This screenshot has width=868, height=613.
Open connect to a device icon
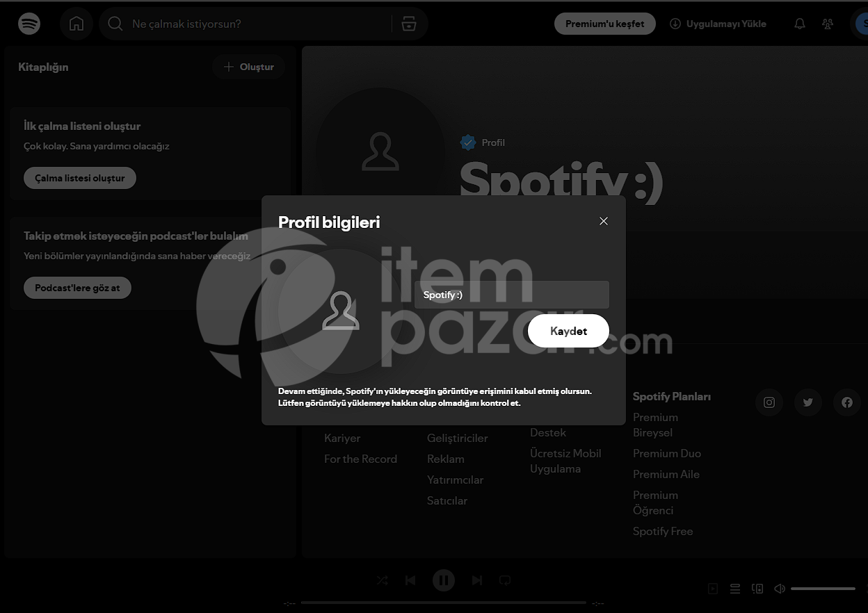pos(757,589)
